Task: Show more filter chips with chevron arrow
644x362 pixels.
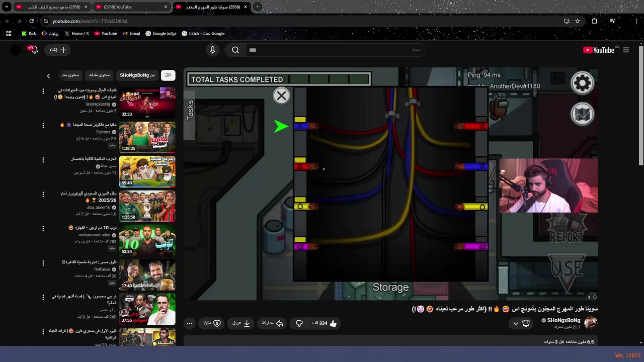Action: coord(48,76)
